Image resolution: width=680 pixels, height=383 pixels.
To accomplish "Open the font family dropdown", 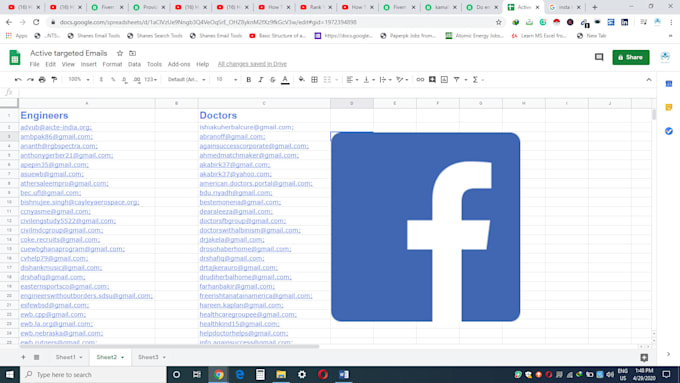I will [x=186, y=79].
